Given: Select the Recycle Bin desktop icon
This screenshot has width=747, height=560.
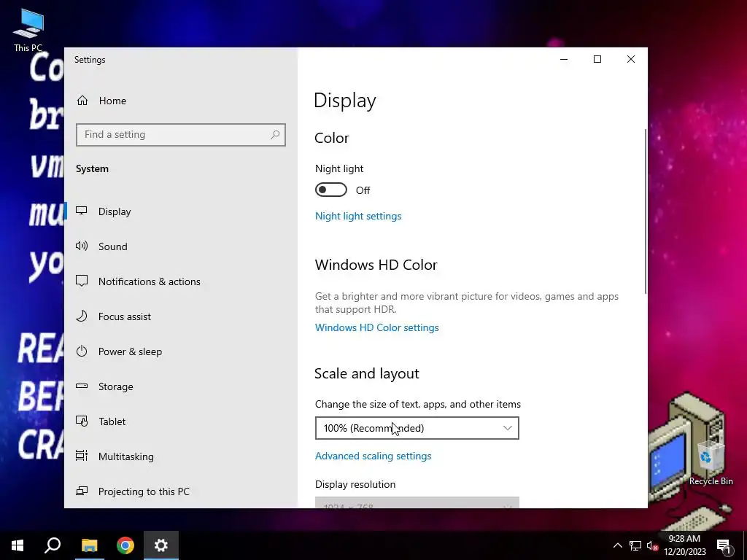Looking at the screenshot, I should click(711, 463).
